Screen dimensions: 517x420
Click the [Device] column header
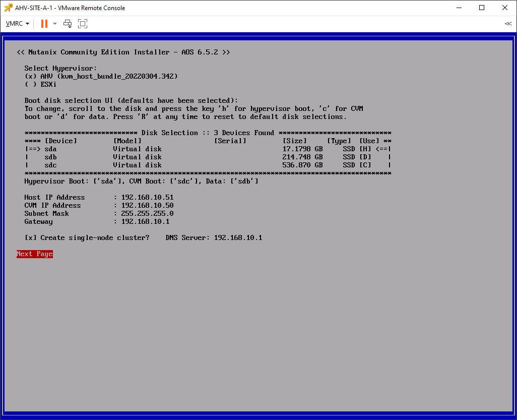[x=60, y=141]
